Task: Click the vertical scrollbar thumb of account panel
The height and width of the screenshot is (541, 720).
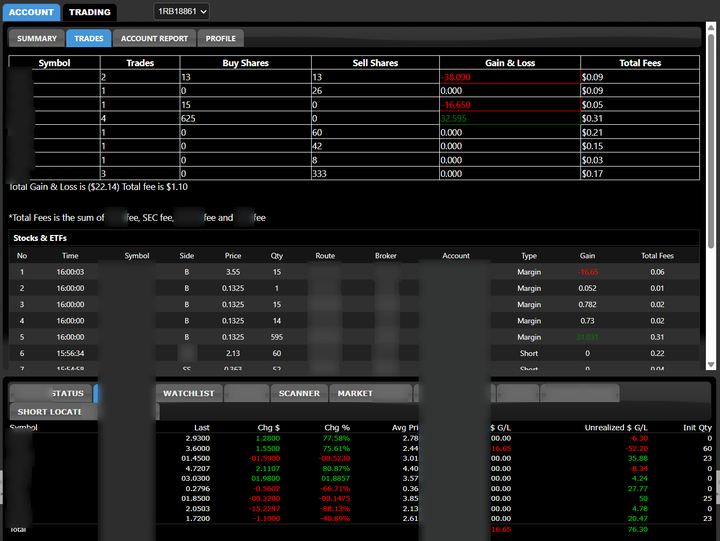Action: click(x=711, y=141)
